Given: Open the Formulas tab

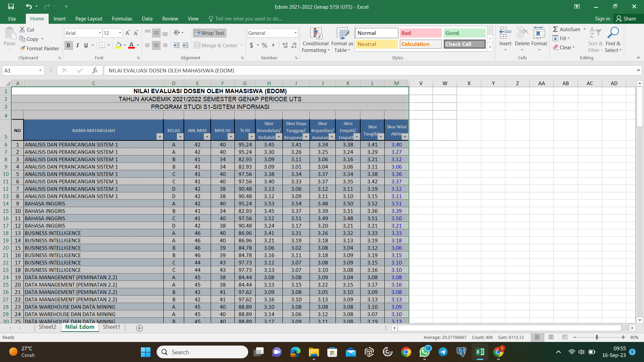Looking at the screenshot, I should click(x=122, y=19).
